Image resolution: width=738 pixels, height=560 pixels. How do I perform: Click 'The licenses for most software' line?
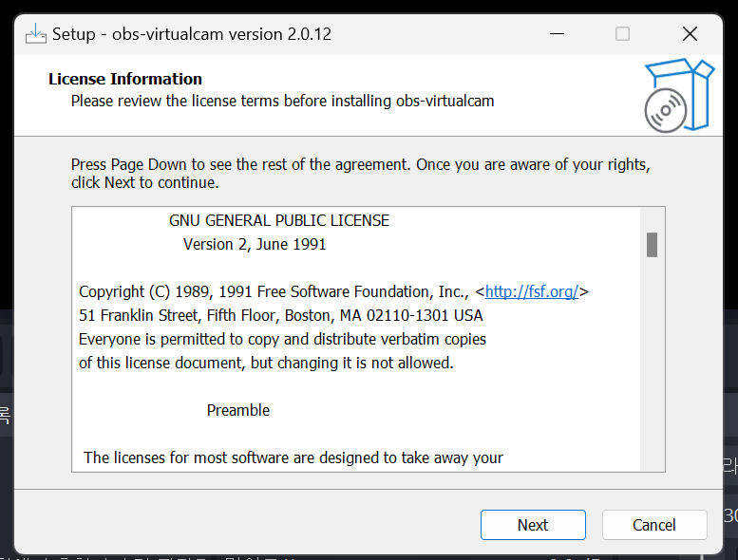click(293, 458)
